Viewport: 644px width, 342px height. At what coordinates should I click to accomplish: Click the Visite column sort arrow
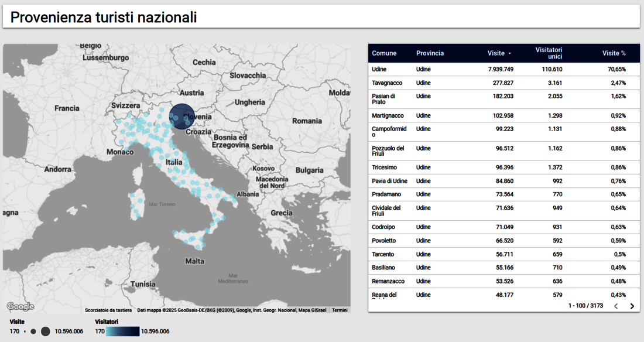tap(509, 53)
